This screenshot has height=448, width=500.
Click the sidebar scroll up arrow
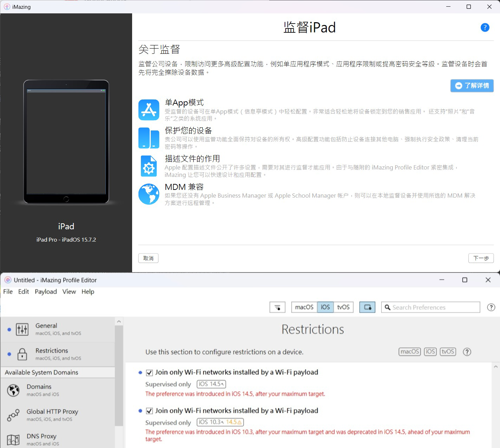click(x=119, y=321)
